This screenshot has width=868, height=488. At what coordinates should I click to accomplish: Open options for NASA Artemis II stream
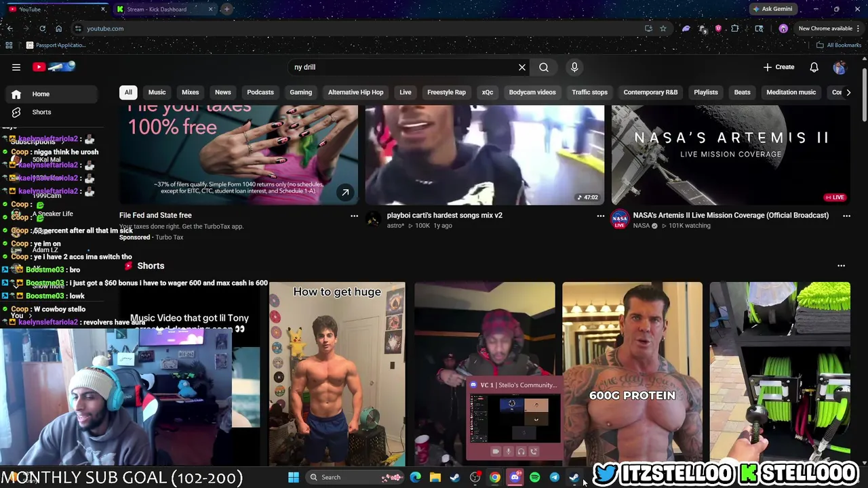(x=846, y=216)
